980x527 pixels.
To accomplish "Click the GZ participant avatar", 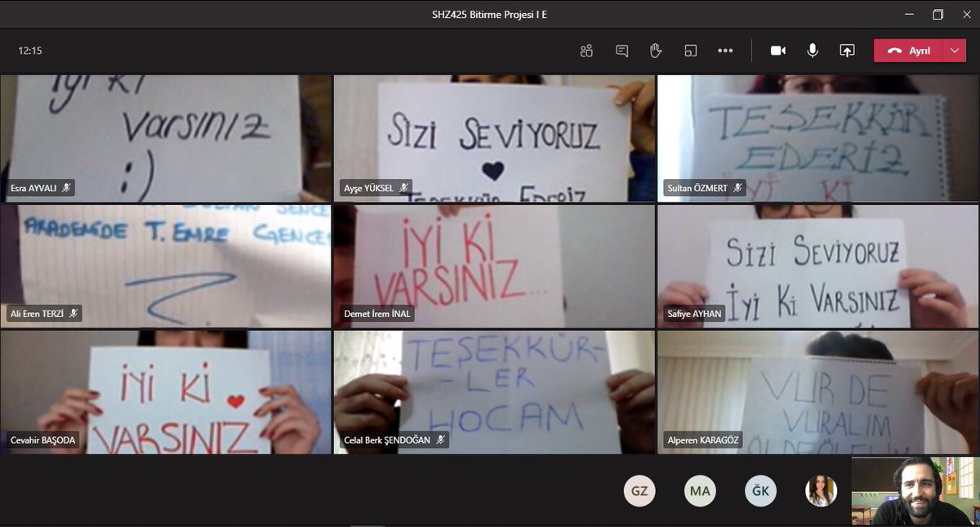I will [x=639, y=491].
